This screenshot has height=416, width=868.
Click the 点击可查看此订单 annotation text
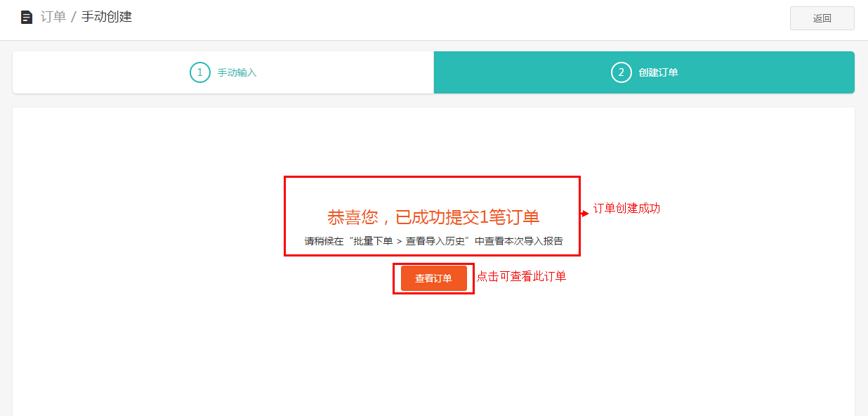(522, 276)
